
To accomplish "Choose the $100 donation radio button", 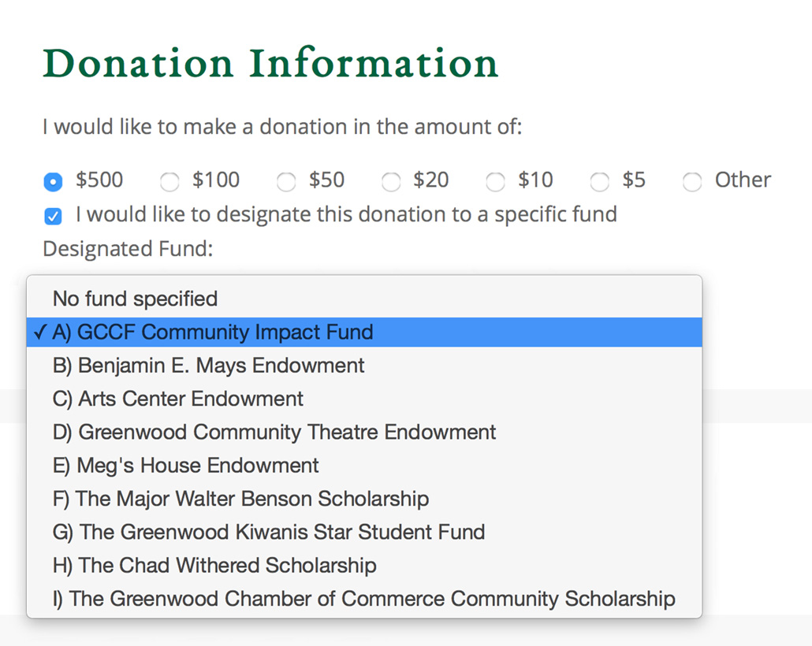I will pyautogui.click(x=169, y=182).
